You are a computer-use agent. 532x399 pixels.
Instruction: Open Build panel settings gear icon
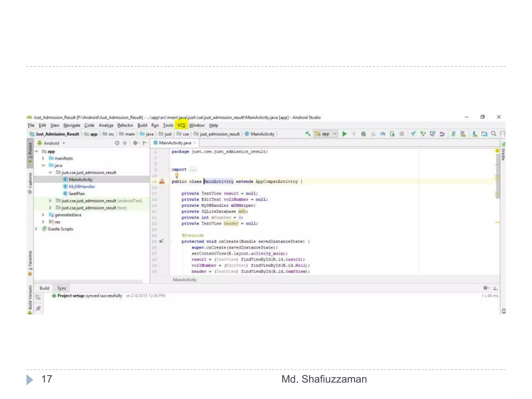point(485,288)
